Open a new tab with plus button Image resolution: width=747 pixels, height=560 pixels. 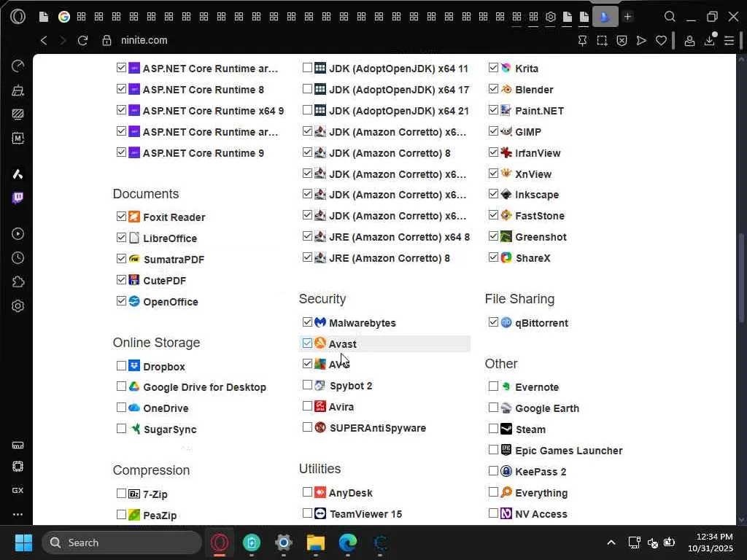pyautogui.click(x=628, y=17)
